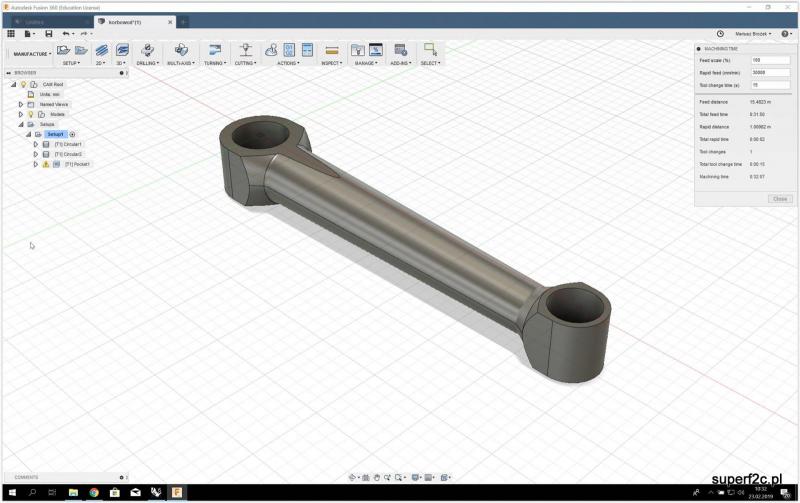
Task: Click the Inspect measure icon
Action: tap(332, 50)
